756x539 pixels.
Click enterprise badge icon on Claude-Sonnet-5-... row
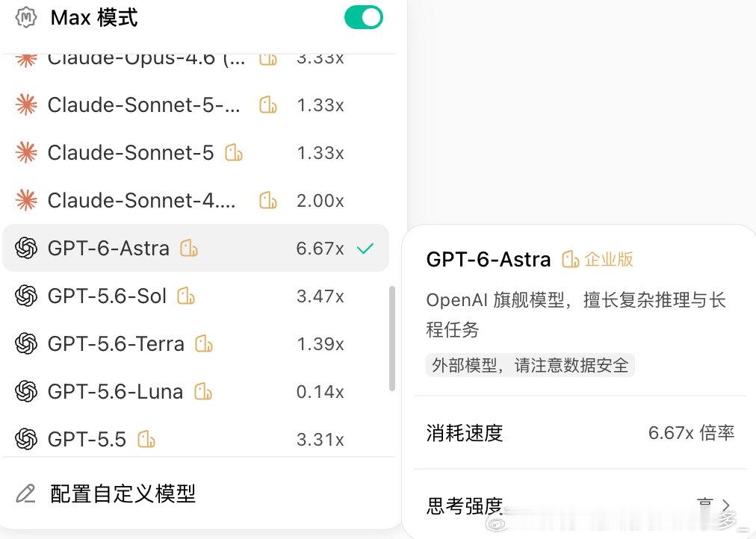(268, 105)
